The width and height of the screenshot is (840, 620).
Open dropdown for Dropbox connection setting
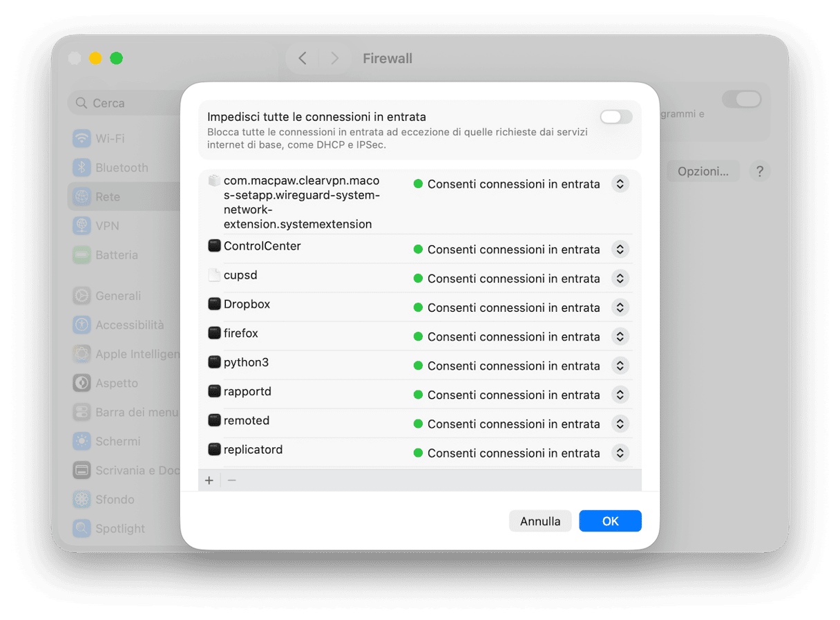620,308
